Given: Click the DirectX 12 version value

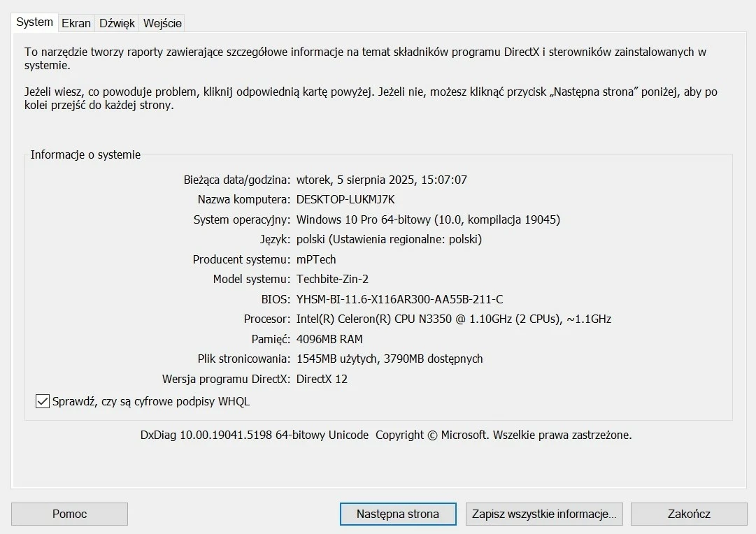Looking at the screenshot, I should pos(322,379).
